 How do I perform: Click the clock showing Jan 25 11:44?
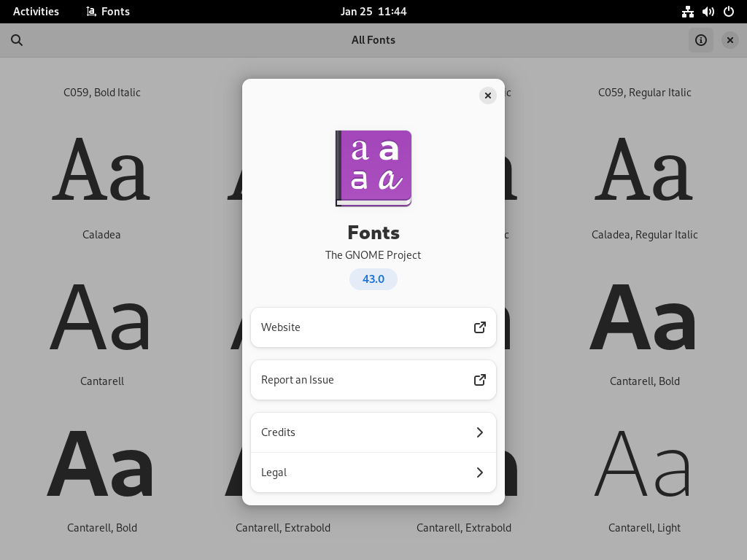coord(373,12)
